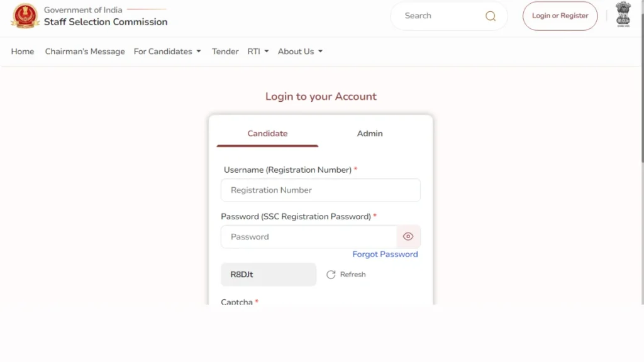Click into the Password input field
644x362 pixels.
309,237
